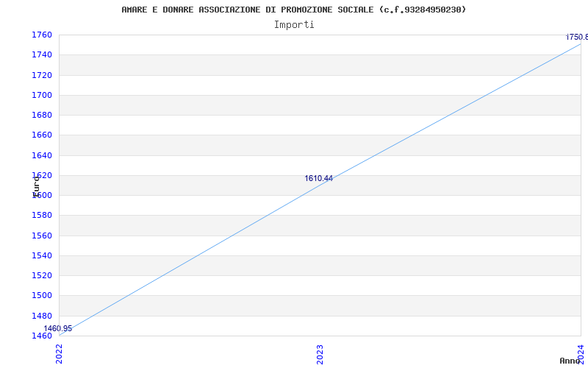The height and width of the screenshot is (368, 588).
Task: Click the 1740 y-axis tick label
Action: click(x=42, y=54)
